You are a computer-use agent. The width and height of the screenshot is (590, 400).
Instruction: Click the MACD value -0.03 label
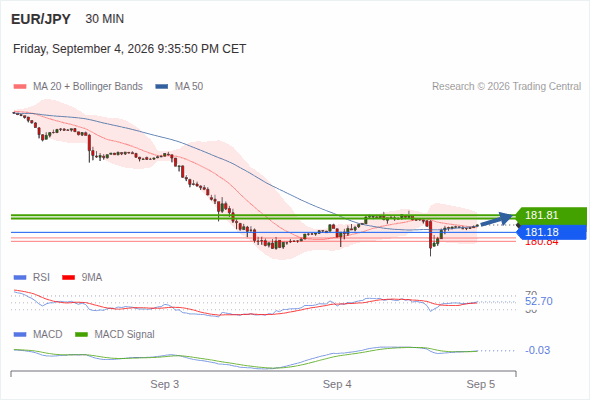(x=537, y=350)
